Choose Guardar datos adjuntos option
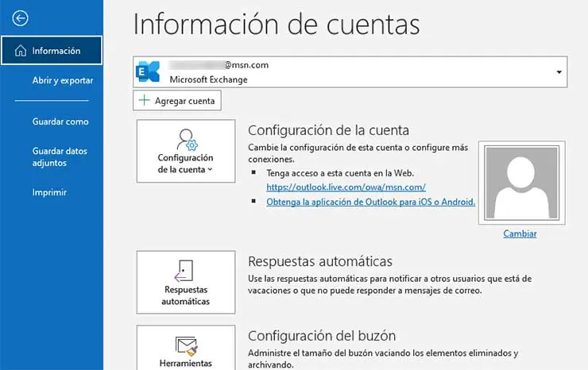The height and width of the screenshot is (370, 588). (60, 156)
